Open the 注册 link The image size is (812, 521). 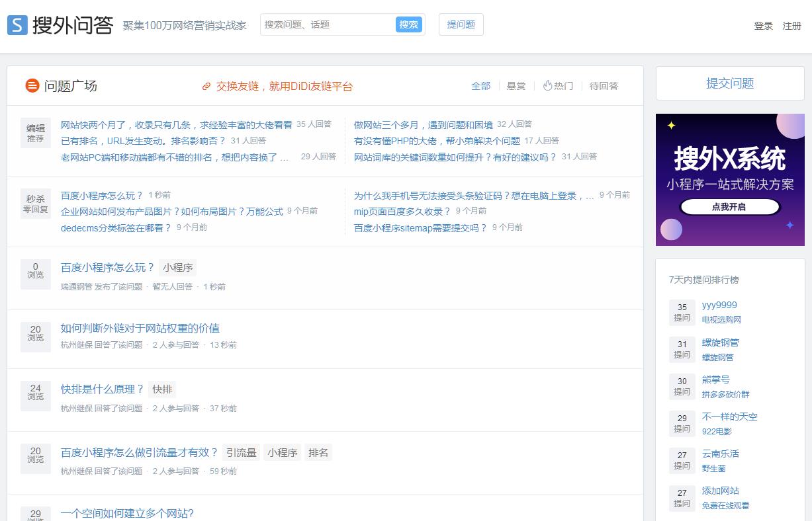tap(791, 26)
